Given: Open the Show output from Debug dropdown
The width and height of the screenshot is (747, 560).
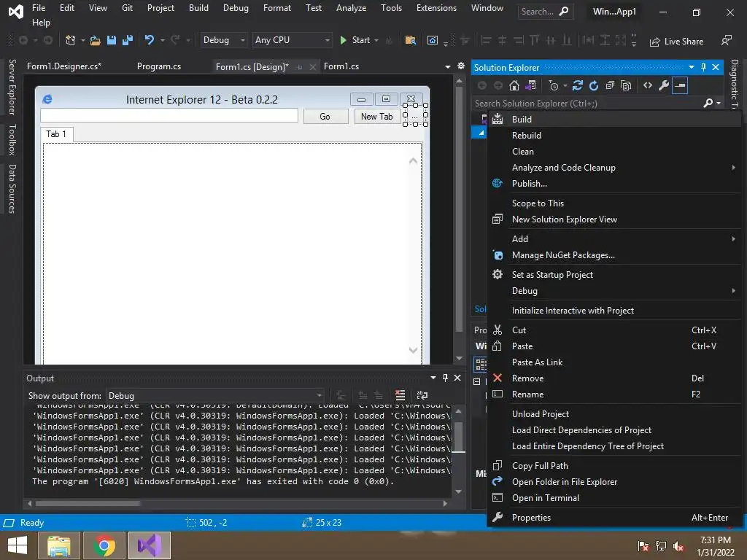Looking at the screenshot, I should tap(215, 396).
